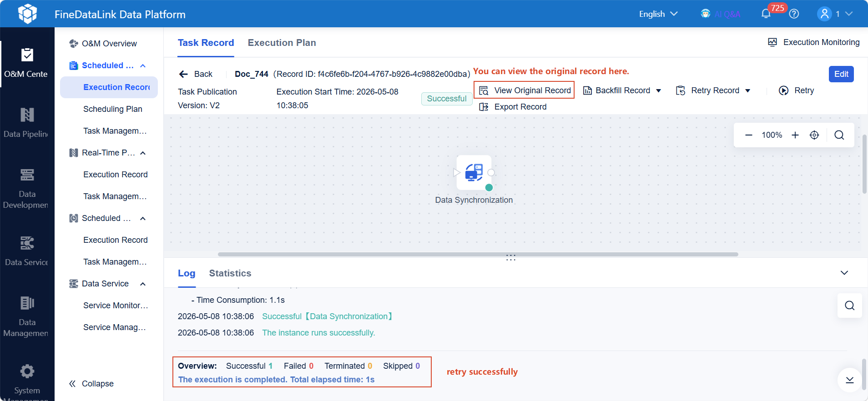Collapse the Data Service sidebar group

pos(143,284)
